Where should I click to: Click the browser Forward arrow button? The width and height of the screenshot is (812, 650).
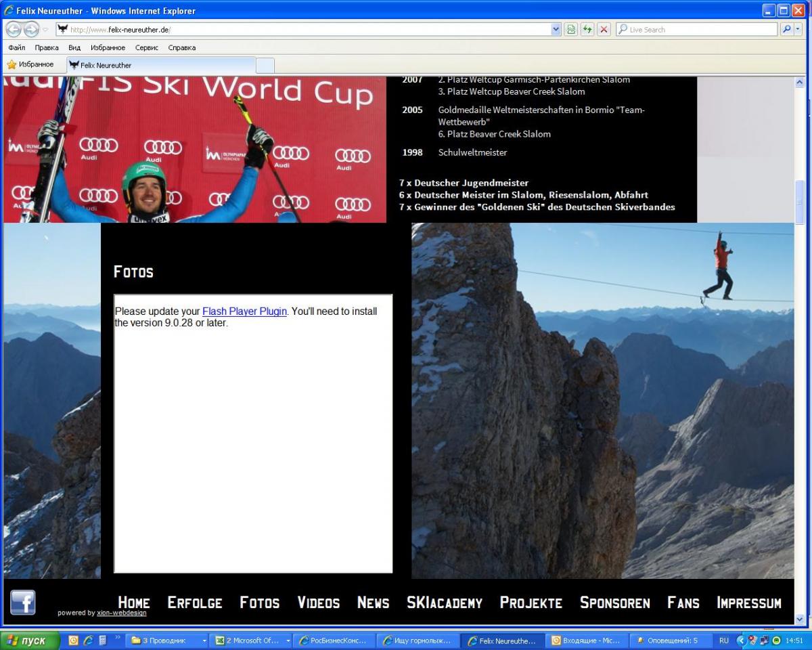tap(31, 29)
